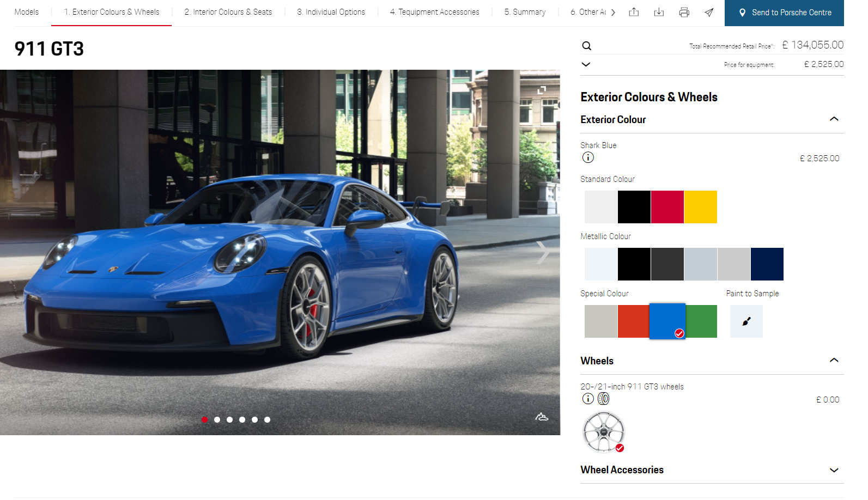
Task: Select white metallic colour swatch
Action: (x=601, y=264)
